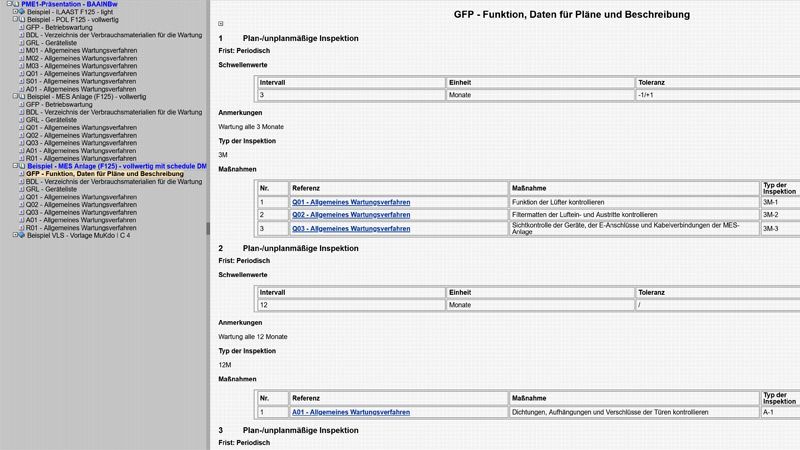The image size is (800, 450).
Task: Click the icon next to PME1-Präsentation root node
Action: click(x=14, y=4)
